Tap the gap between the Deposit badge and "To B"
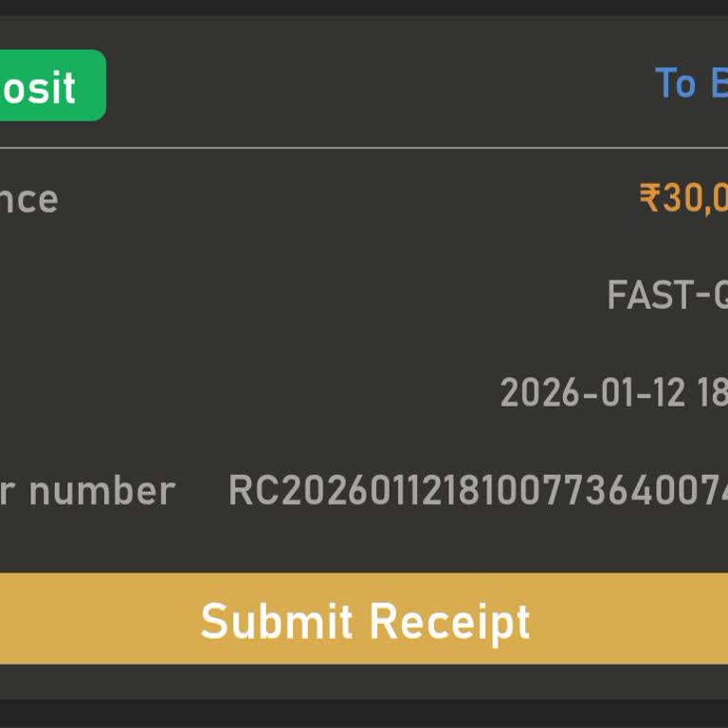This screenshot has height=728, width=728. pyautogui.click(x=379, y=85)
